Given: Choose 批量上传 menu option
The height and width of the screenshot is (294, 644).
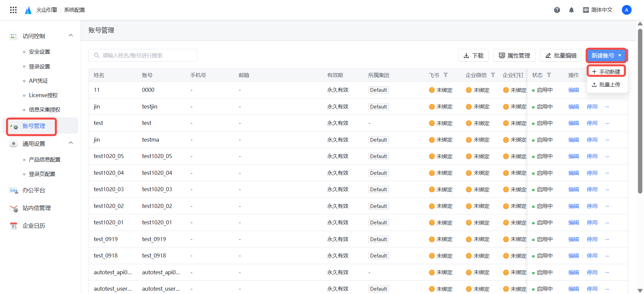Looking at the screenshot, I should coord(606,85).
